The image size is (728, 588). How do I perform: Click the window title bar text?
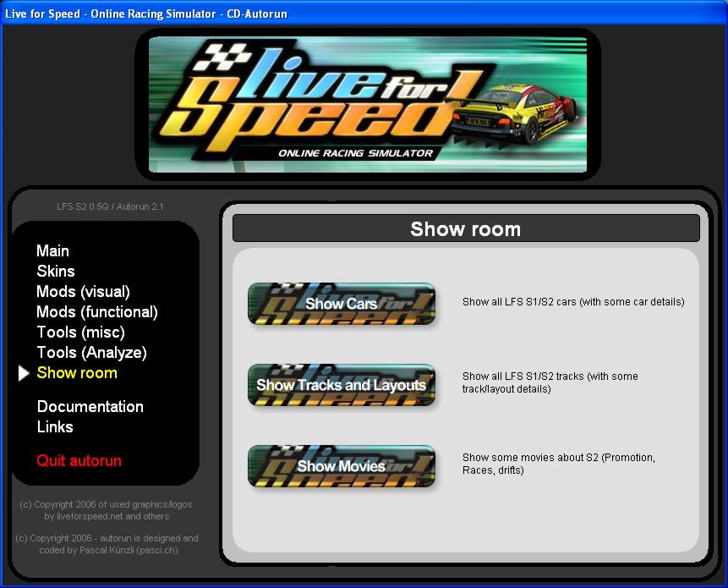(145, 14)
